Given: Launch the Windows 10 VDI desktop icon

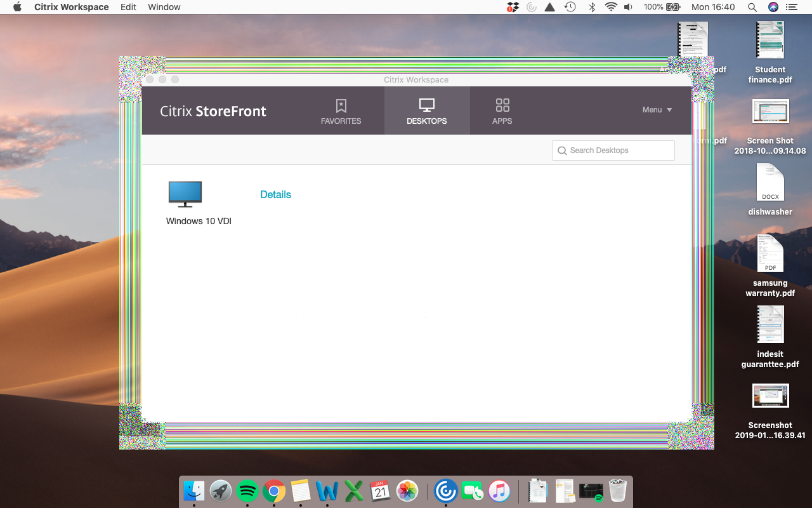Looking at the screenshot, I should (185, 194).
